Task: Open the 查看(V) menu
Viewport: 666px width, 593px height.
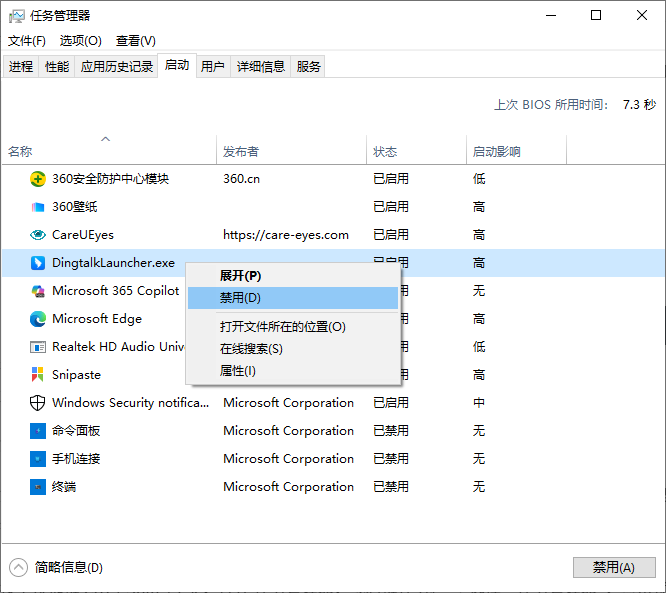Action: pyautogui.click(x=136, y=41)
